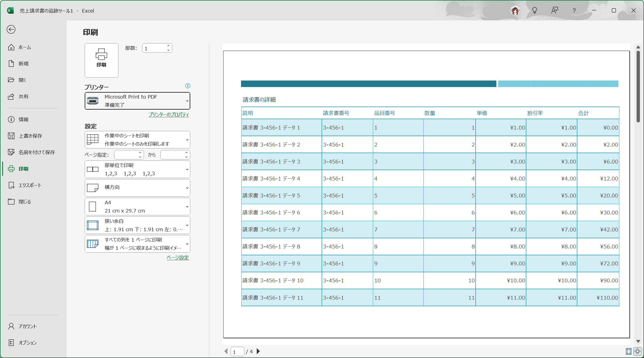This screenshot has height=358, width=644.
Task: Click the current page number field
Action: pos(237,351)
